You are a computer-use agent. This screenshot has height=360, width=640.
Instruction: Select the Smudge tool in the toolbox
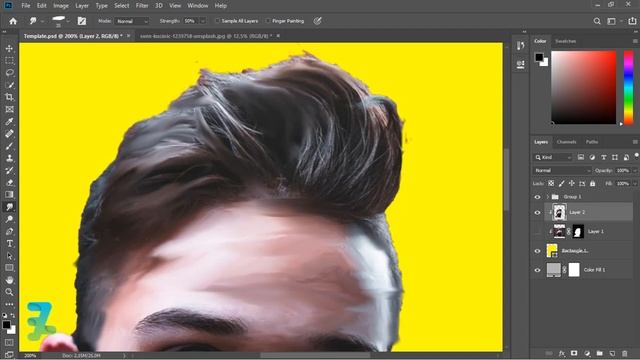tap(9, 207)
